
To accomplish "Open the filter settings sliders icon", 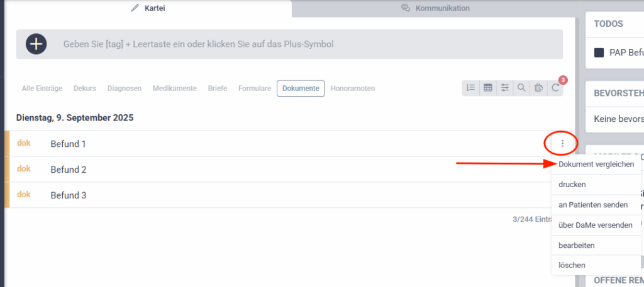I will pos(504,89).
